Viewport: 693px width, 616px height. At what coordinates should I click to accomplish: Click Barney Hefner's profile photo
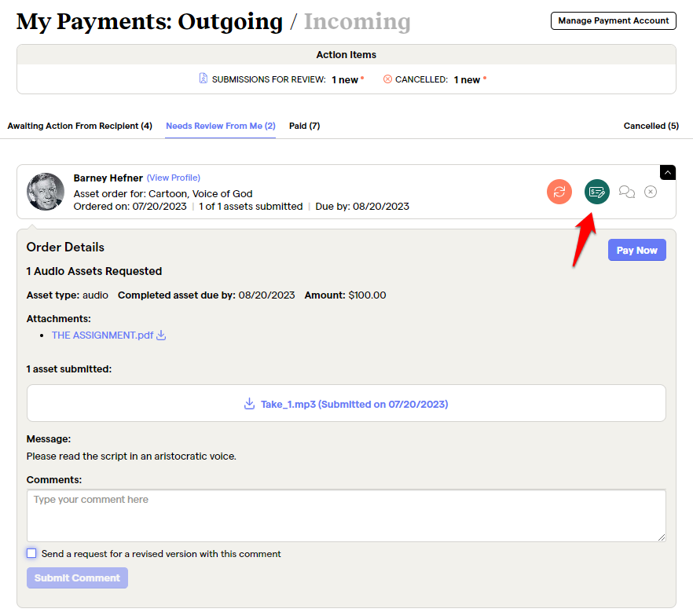pos(46,192)
